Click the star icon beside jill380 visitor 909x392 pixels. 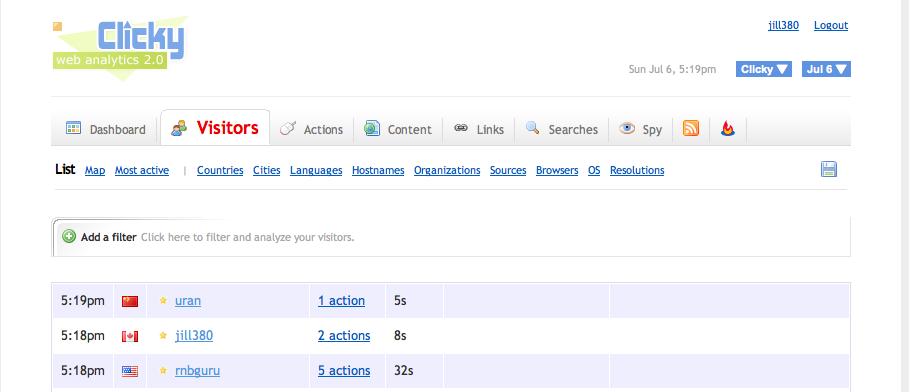tap(163, 335)
